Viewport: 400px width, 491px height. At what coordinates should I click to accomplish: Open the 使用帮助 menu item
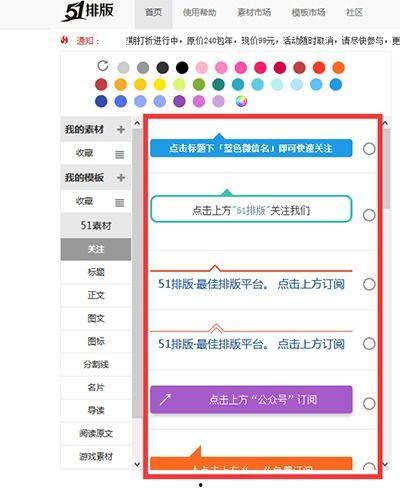pyautogui.click(x=199, y=13)
